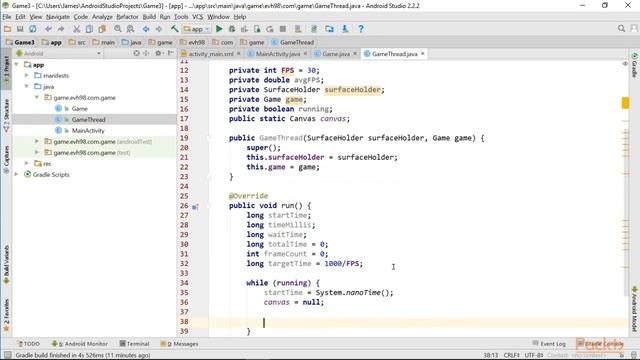This screenshot has height=360, width=640.
Task: Open the TODO tool window
Action: 28,344
